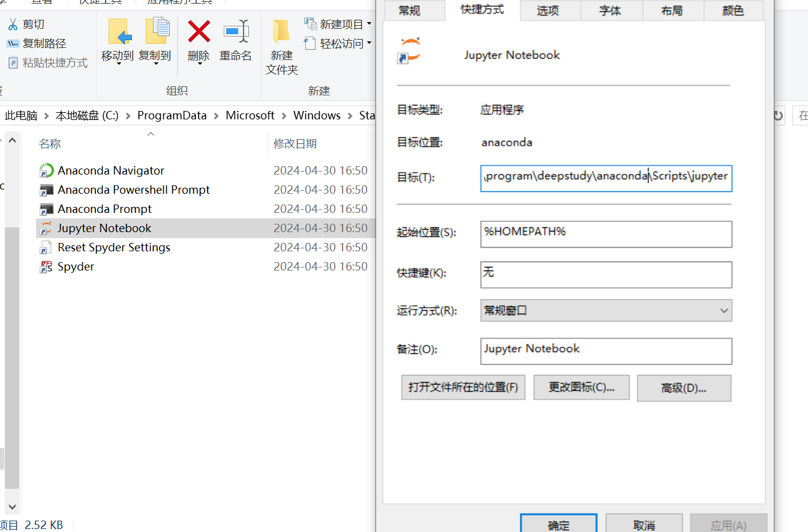Click the Reset Spyder Settings file icon
The height and width of the screenshot is (532, 808).
(x=46, y=248)
